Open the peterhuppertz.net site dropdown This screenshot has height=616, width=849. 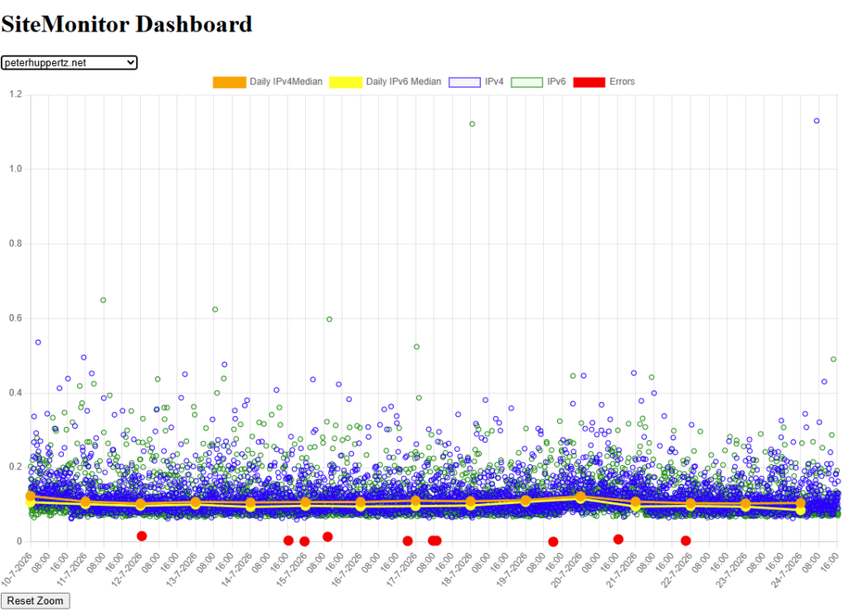[x=69, y=63]
